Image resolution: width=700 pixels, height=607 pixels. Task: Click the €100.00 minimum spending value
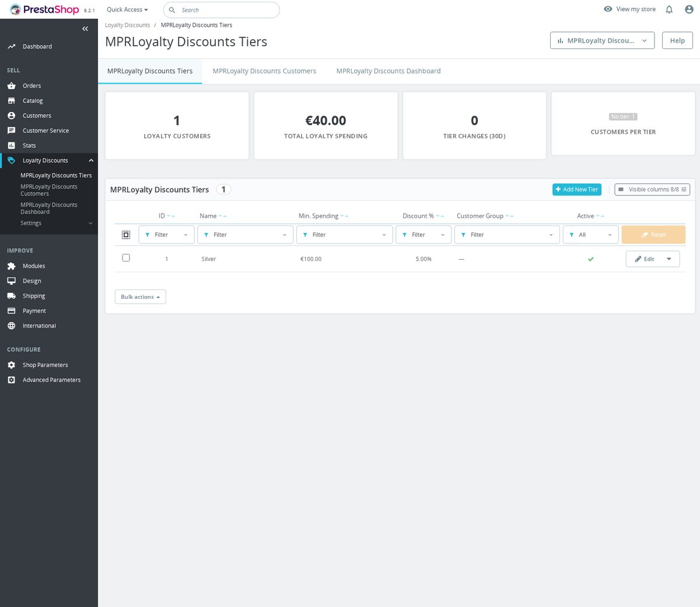[311, 259]
